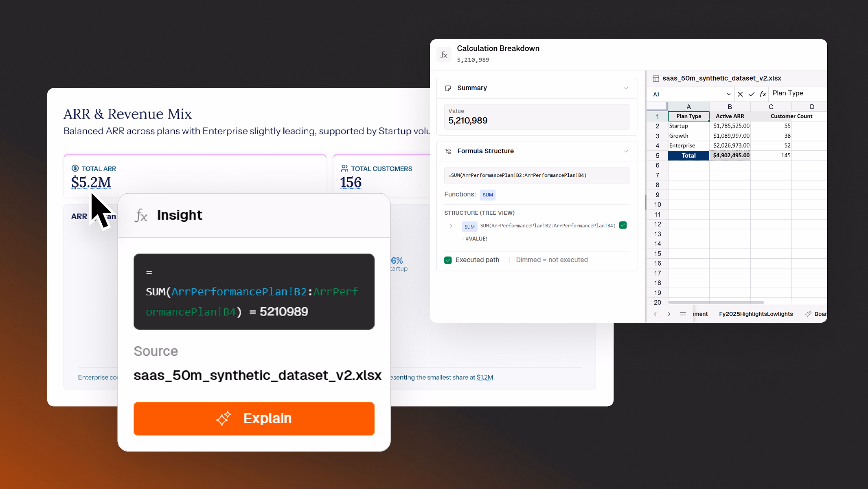The width and height of the screenshot is (868, 489).
Task: Click the dollar icon next to TOTAL ARR
Action: tap(75, 168)
